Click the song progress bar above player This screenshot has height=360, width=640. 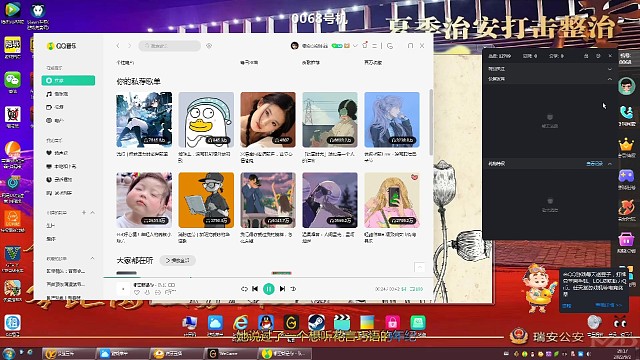point(268,278)
